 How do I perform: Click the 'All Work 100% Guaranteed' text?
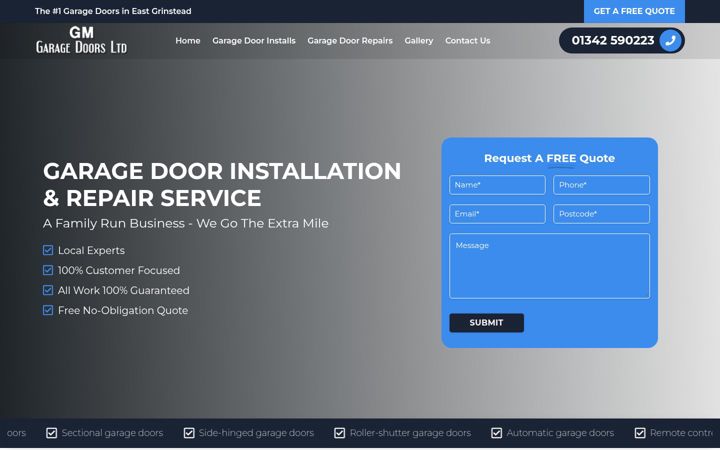coord(124,290)
